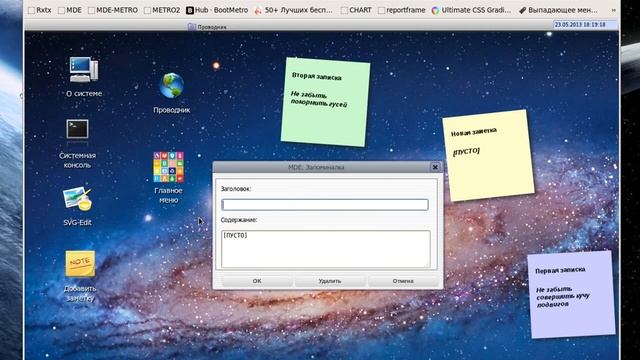Open the METRO2 bookmark
This screenshot has width=640, height=360.
coord(162,10)
